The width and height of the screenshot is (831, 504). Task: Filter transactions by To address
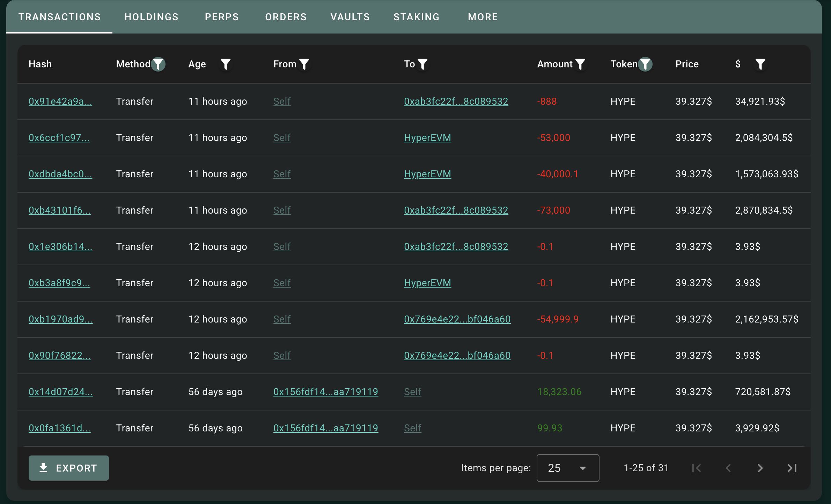coord(423,64)
